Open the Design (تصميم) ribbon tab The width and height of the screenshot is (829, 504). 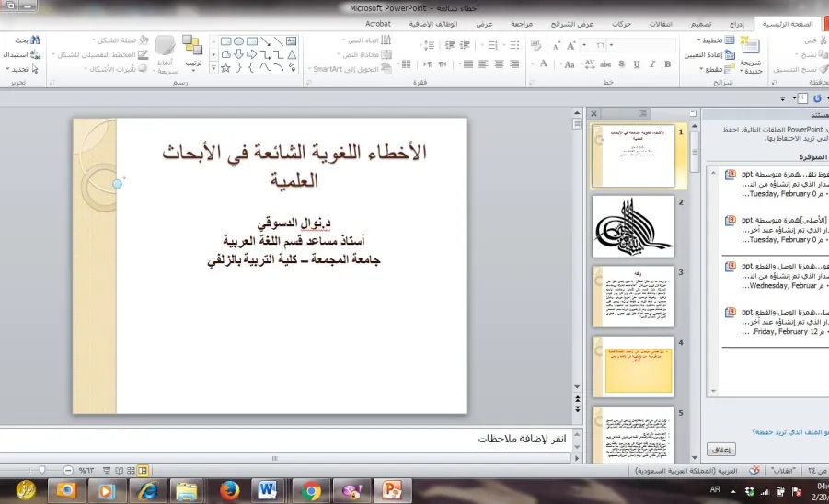coord(701,24)
